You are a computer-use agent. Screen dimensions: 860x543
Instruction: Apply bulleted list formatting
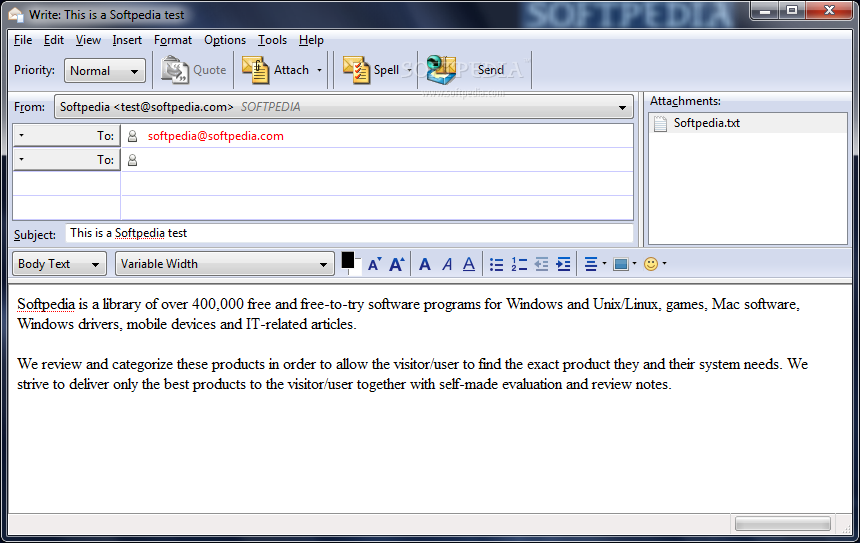[496, 264]
